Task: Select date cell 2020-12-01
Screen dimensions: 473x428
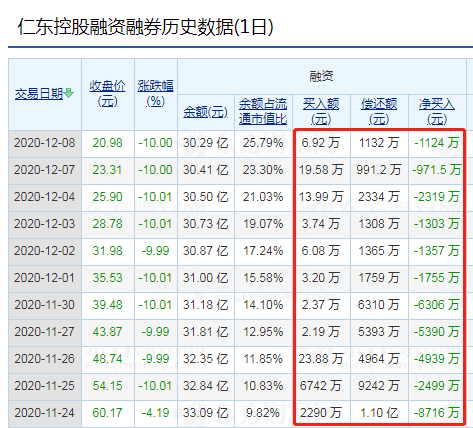Action: click(x=45, y=278)
